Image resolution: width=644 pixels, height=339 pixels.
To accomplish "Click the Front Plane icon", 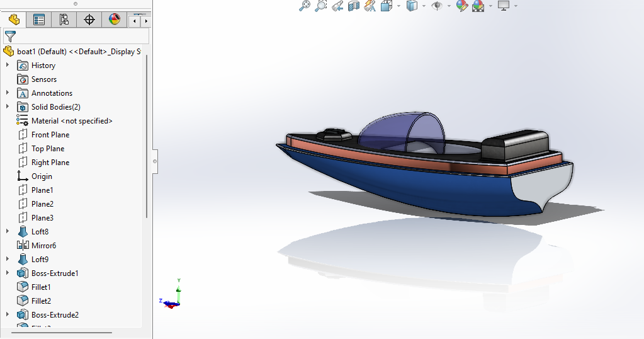I will pos(23,135).
